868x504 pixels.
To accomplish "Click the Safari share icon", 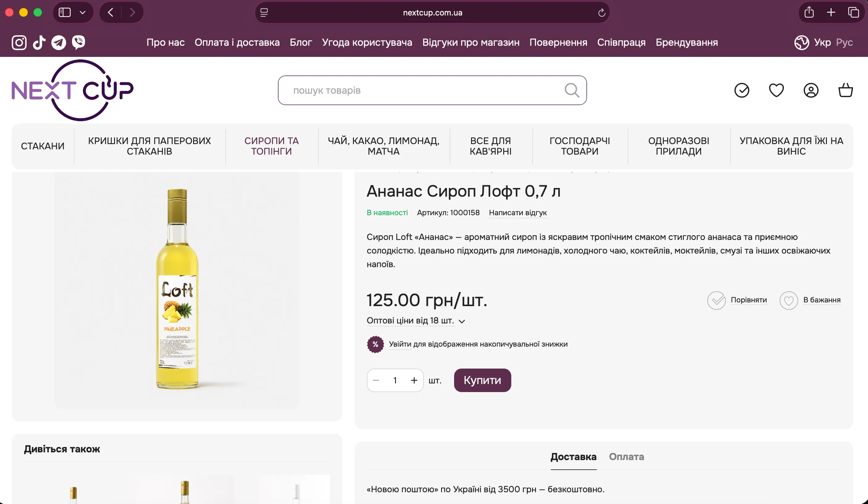I will pyautogui.click(x=809, y=12).
